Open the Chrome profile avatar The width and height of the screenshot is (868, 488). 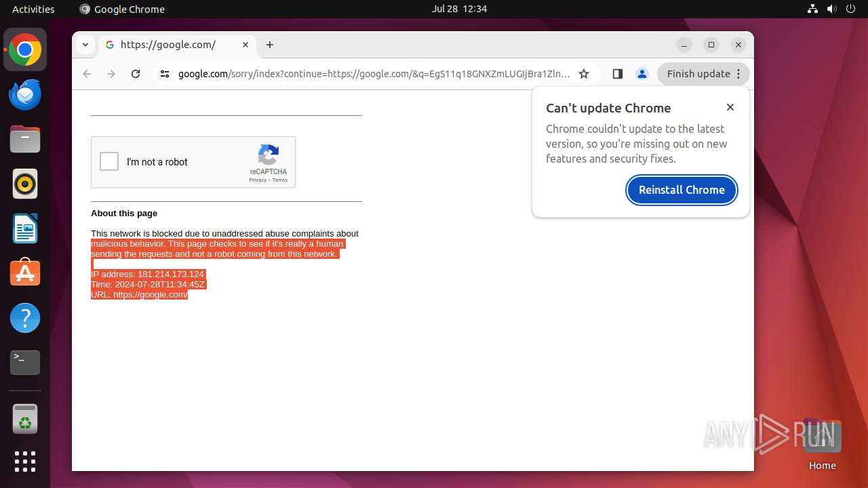[x=642, y=74]
